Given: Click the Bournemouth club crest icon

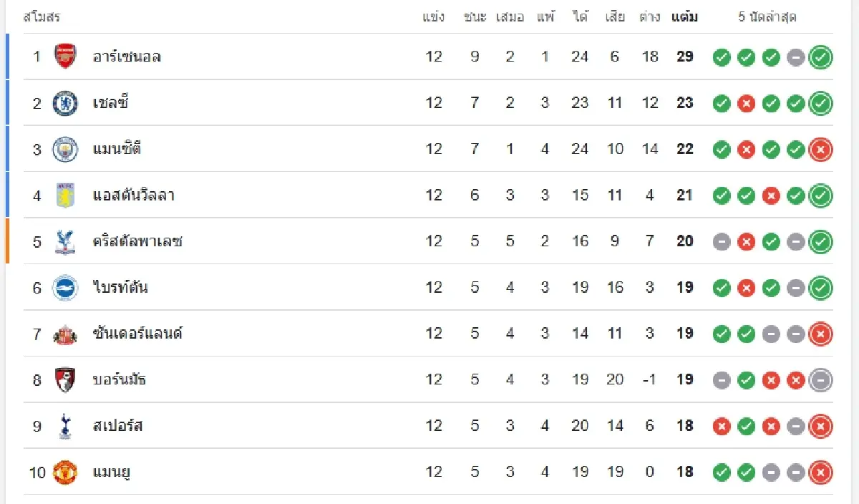Looking at the screenshot, I should [x=65, y=379].
